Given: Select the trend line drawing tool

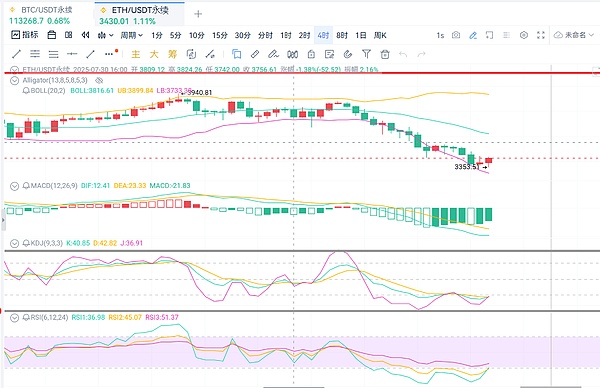Looking at the screenshot, I should [16, 54].
